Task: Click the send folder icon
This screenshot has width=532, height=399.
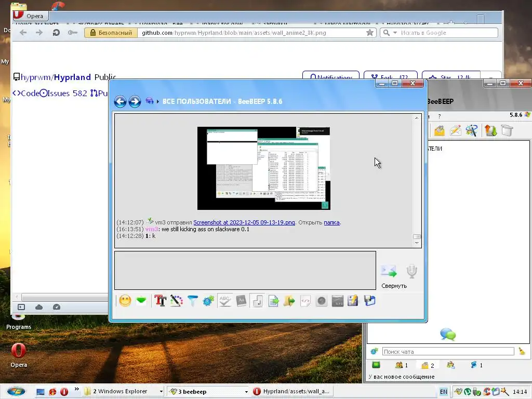Action: pos(289,301)
